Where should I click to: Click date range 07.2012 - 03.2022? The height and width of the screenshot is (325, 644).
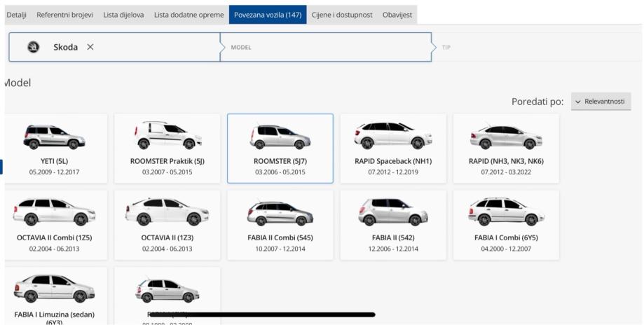click(506, 172)
